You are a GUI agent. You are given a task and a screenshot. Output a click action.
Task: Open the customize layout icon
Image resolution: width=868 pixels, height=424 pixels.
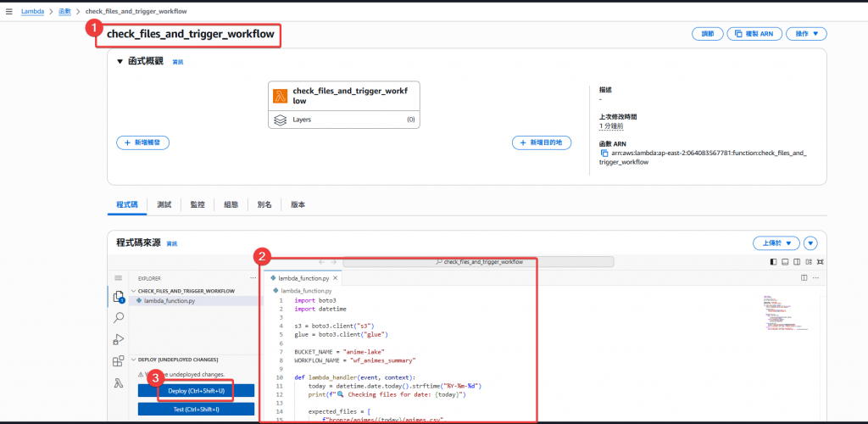pyautogui.click(x=809, y=262)
